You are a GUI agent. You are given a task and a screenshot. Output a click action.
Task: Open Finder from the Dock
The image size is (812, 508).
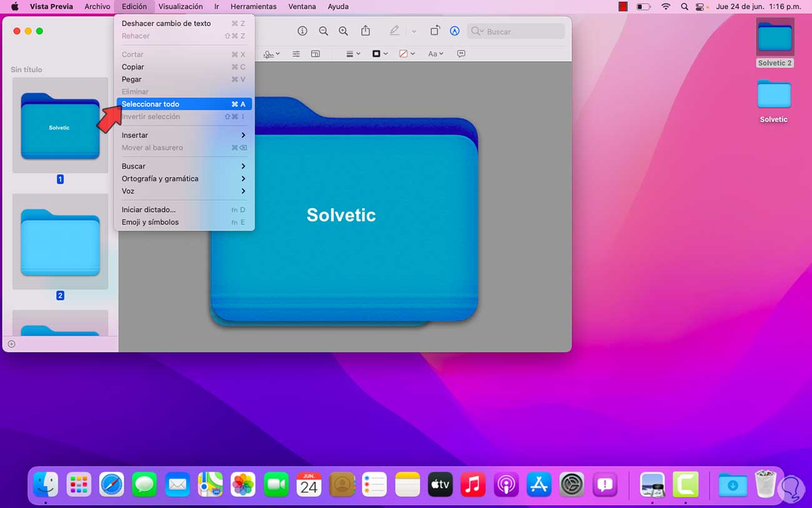coord(46,484)
